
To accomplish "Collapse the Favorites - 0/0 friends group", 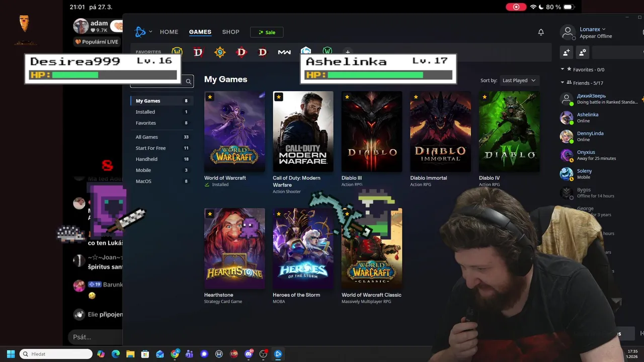I will [x=562, y=69].
